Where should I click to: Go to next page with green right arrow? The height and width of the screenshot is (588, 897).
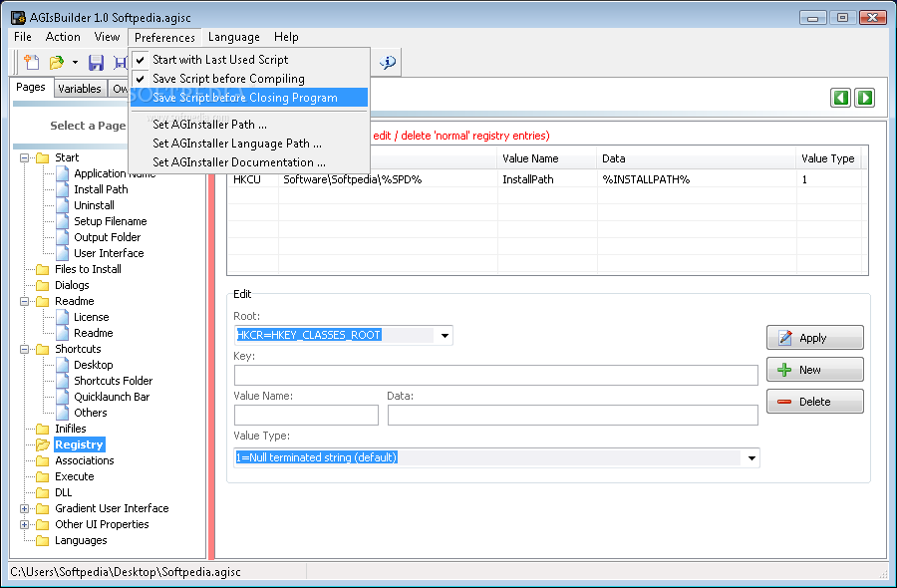pyautogui.click(x=865, y=98)
